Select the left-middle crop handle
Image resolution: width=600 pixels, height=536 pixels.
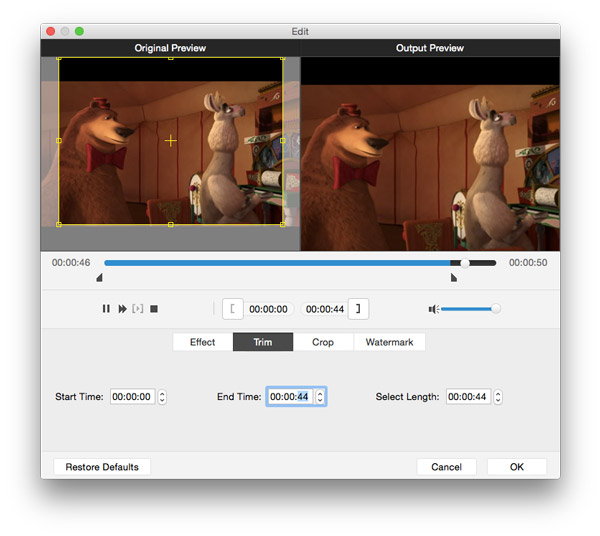click(59, 141)
